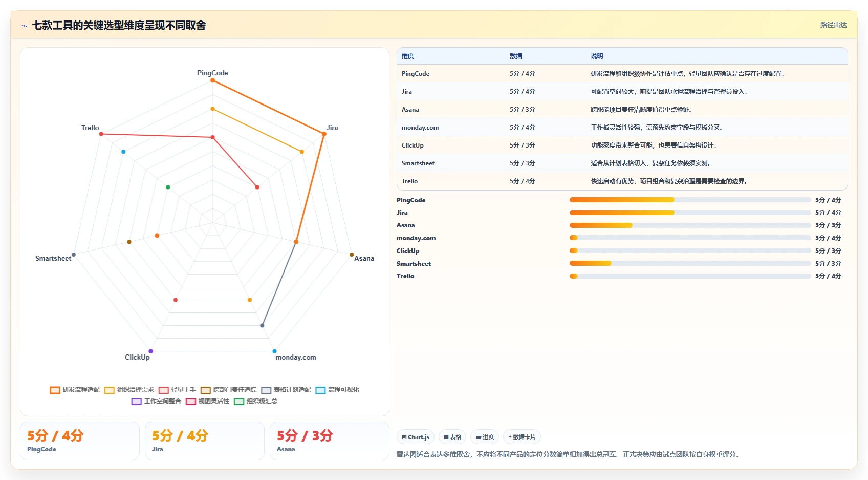
Task: Click the purple data point near ClickUp
Action: [150, 351]
